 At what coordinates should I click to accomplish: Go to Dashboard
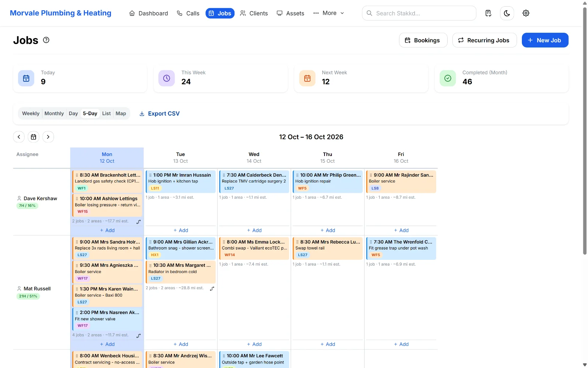tap(148, 13)
